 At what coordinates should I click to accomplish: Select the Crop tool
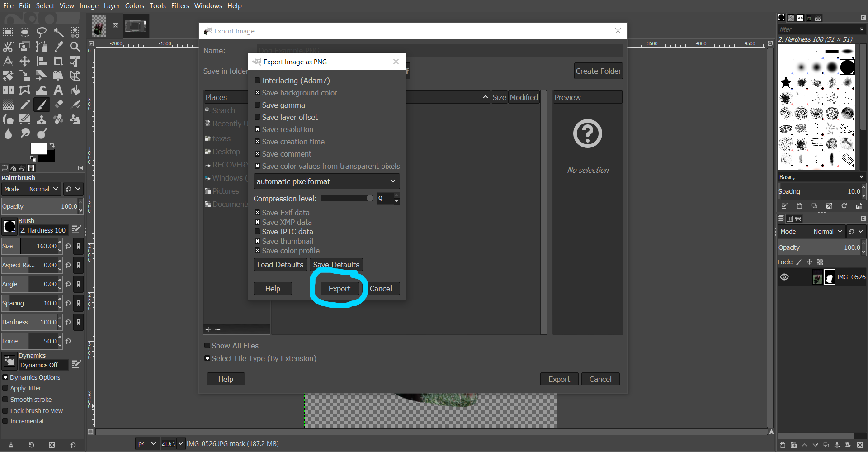58,61
